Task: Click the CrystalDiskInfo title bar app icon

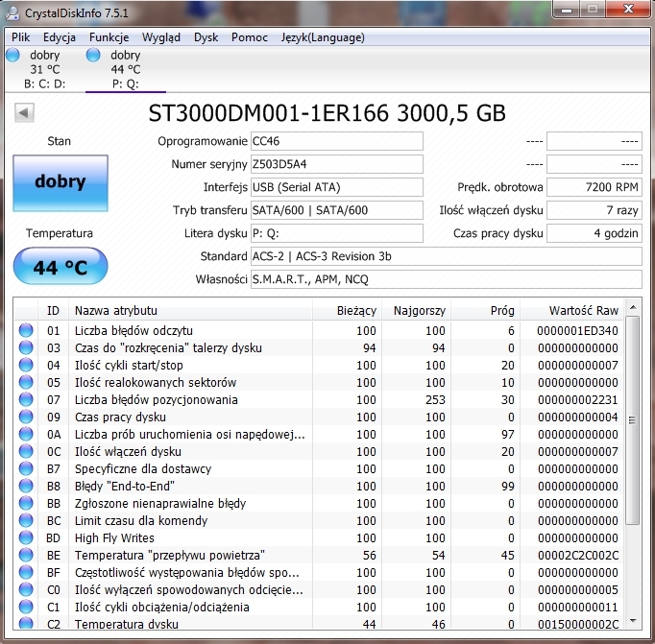Action: pos(12,12)
